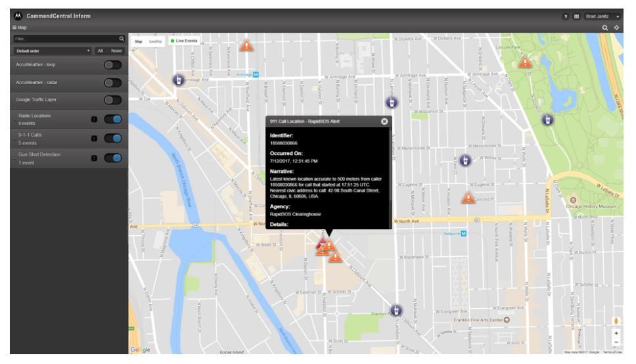Turn on Google Traffic Layer toggle
Screen dimensions: 636x364
pyautogui.click(x=113, y=101)
